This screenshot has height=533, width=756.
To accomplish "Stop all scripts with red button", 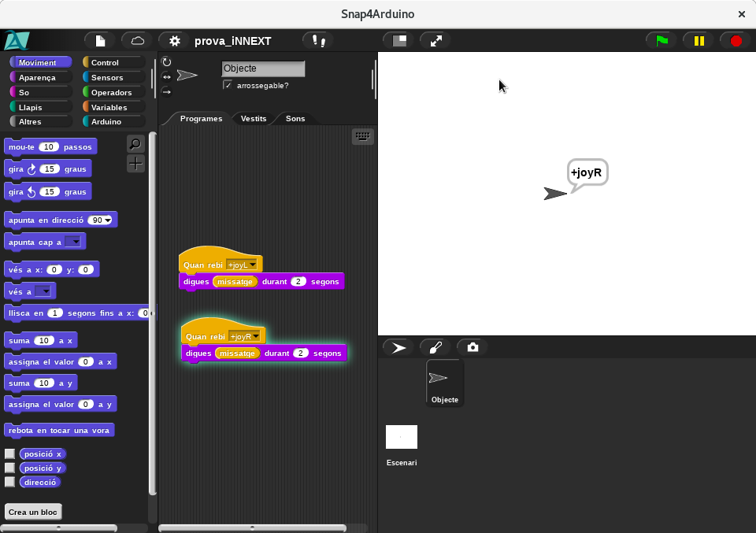I will [736, 41].
